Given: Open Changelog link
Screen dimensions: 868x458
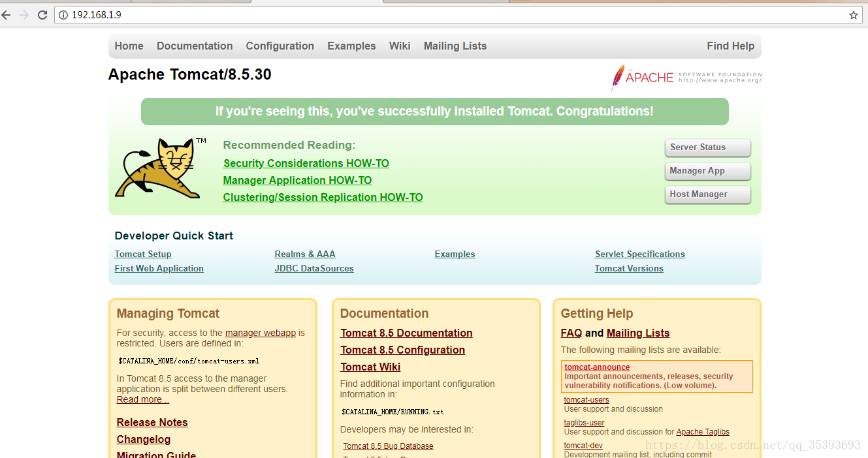Looking at the screenshot, I should (x=144, y=440).
